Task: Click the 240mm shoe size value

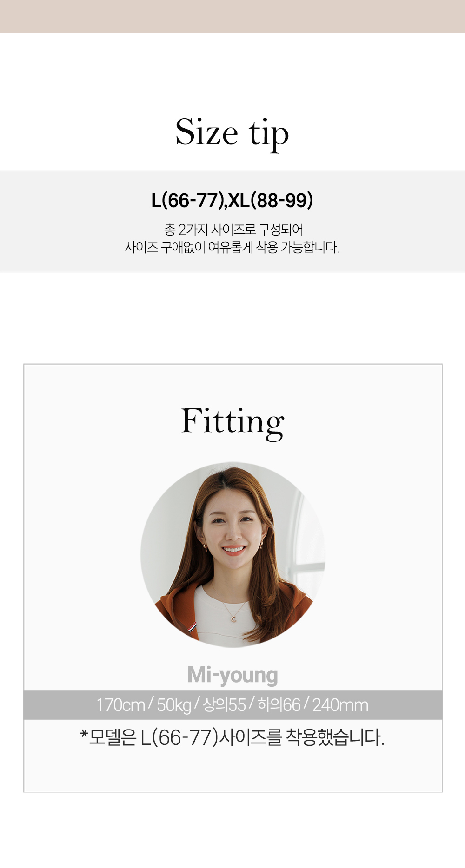Action: click(340, 705)
